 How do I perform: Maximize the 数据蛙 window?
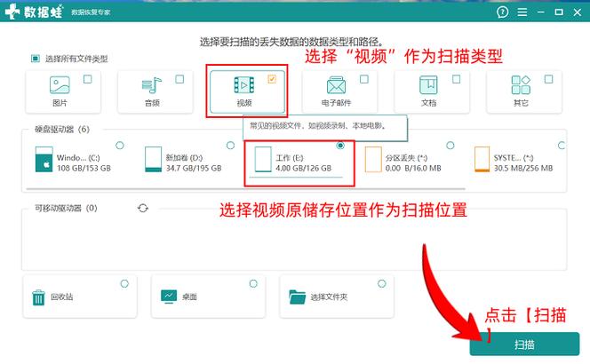tap(559, 12)
